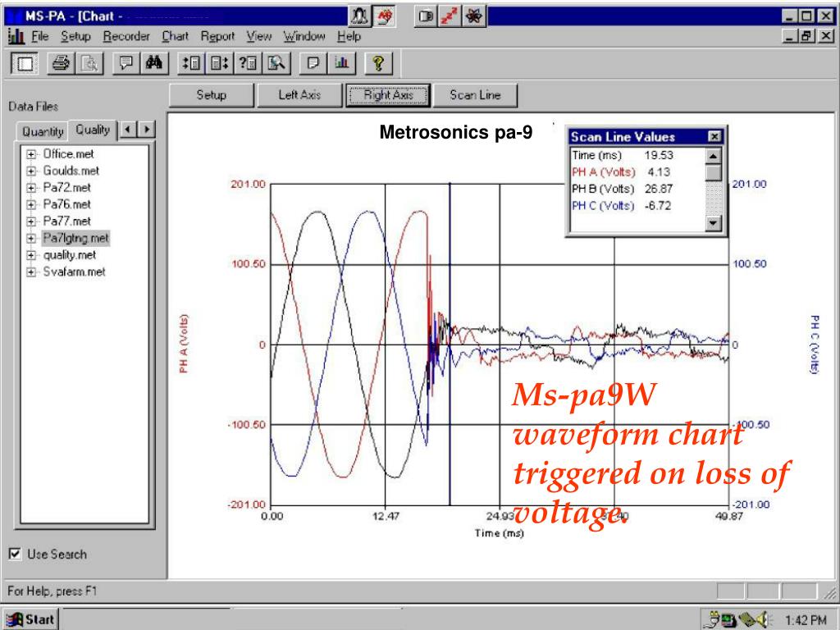
Task: Select Pa77.met in the data files tree
Action: [x=67, y=221]
